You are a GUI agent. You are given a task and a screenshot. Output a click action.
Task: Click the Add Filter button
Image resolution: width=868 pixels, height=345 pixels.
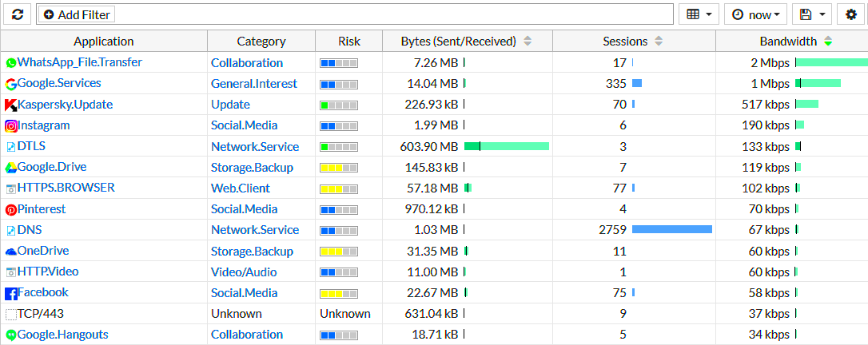click(78, 15)
